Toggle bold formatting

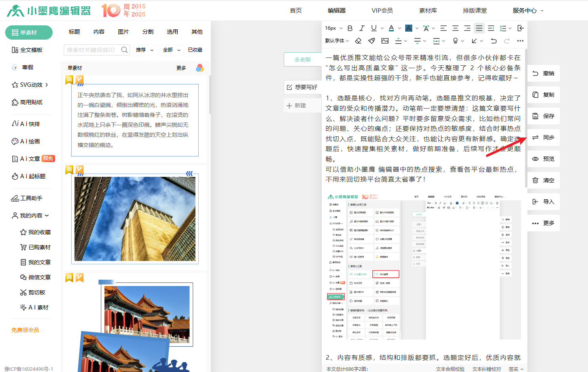click(350, 28)
